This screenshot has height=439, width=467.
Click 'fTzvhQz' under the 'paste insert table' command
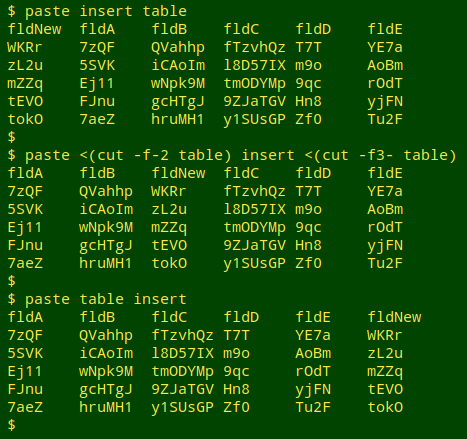coord(255,47)
